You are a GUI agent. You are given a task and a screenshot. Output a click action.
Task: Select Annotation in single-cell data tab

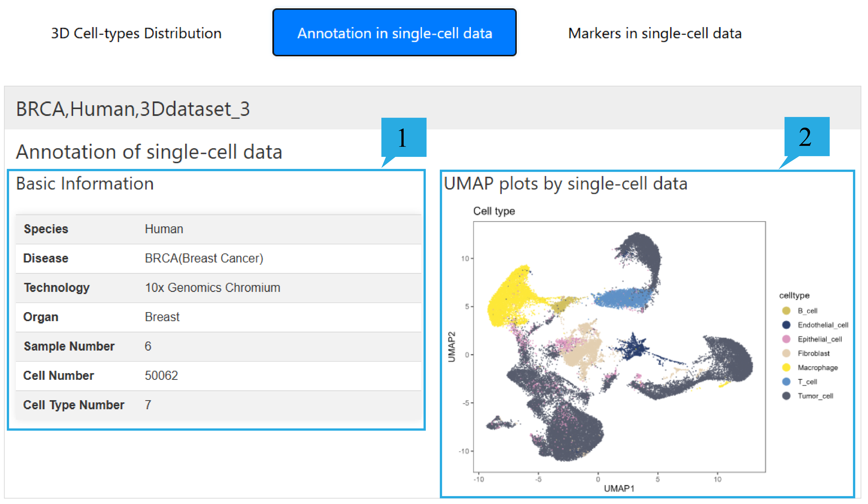tap(394, 33)
